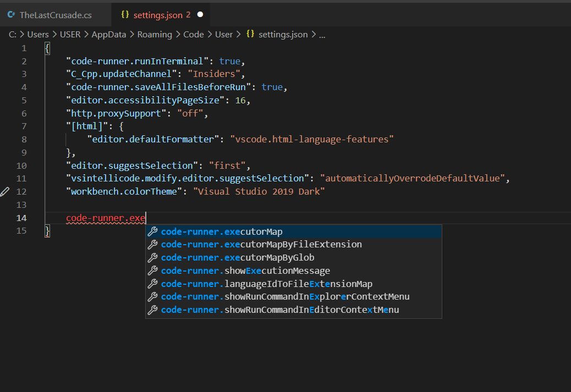Click line number 7 in the gutter
The width and height of the screenshot is (571, 392).
[x=24, y=126]
